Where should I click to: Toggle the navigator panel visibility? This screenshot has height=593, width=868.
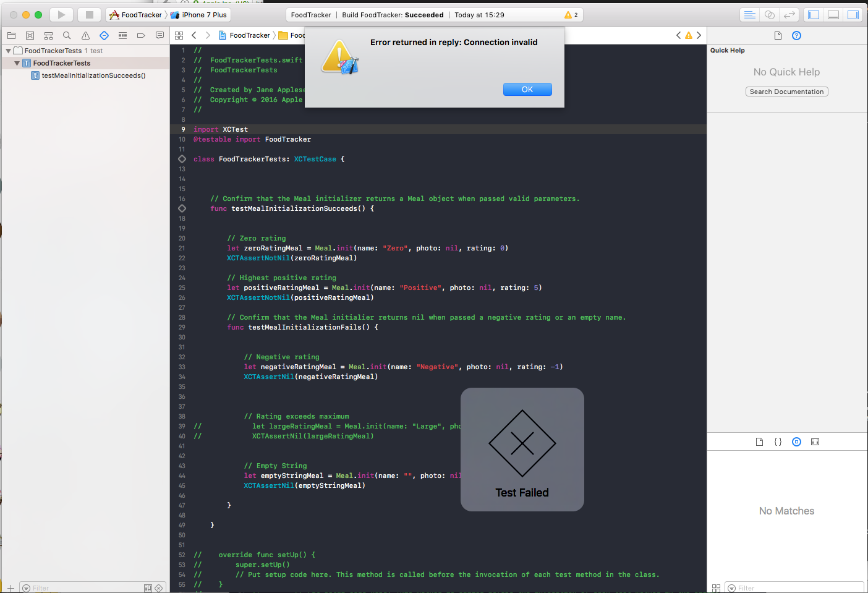pos(814,15)
